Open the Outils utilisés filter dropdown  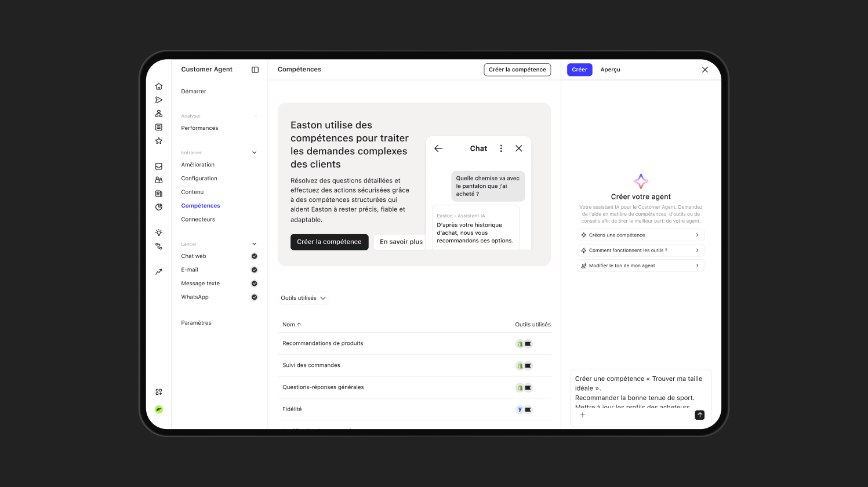click(303, 298)
